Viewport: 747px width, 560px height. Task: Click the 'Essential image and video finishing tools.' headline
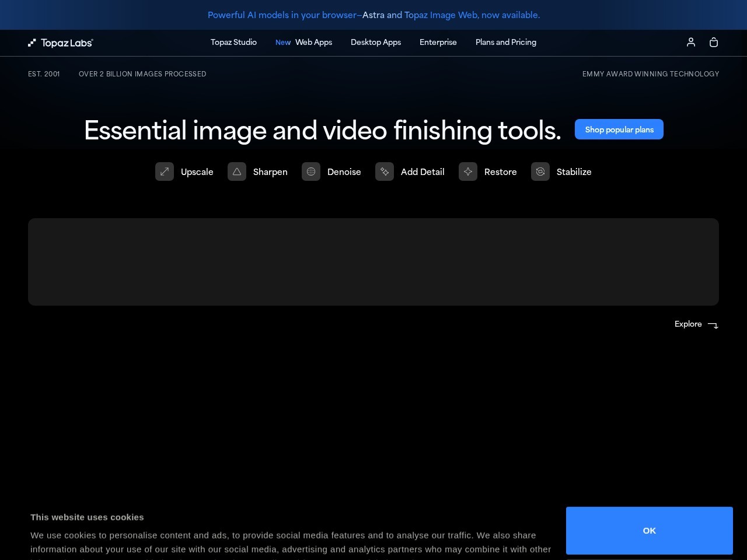[x=323, y=130]
